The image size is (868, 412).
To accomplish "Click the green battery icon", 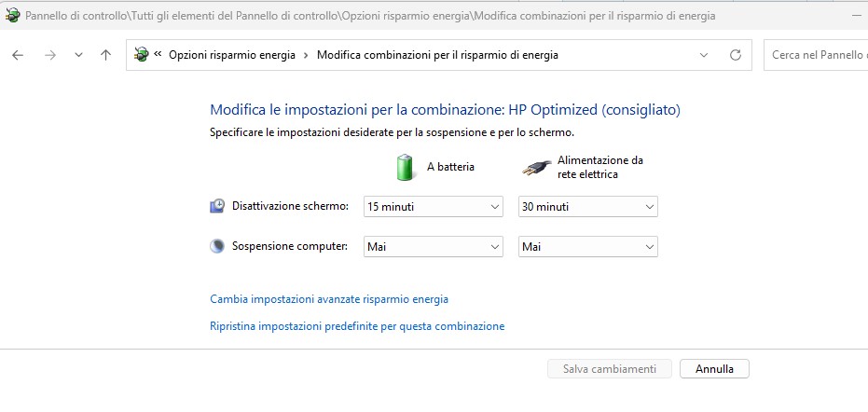I will [405, 168].
